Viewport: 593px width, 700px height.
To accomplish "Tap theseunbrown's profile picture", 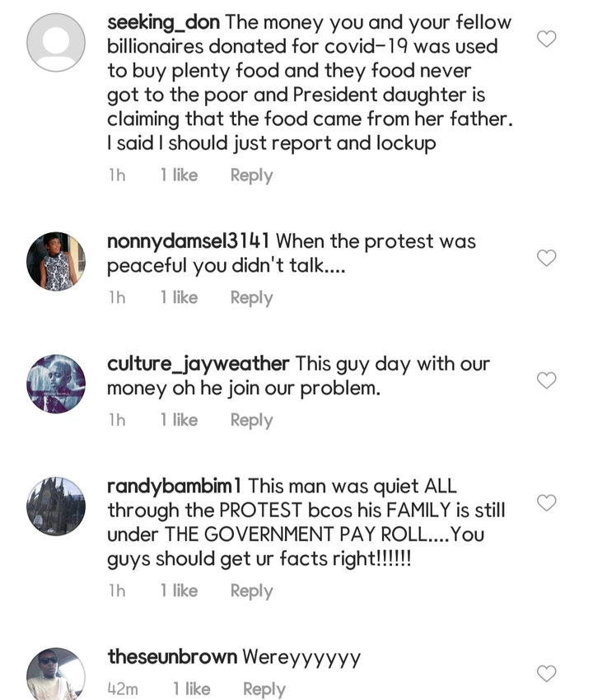I will pyautogui.click(x=56, y=675).
